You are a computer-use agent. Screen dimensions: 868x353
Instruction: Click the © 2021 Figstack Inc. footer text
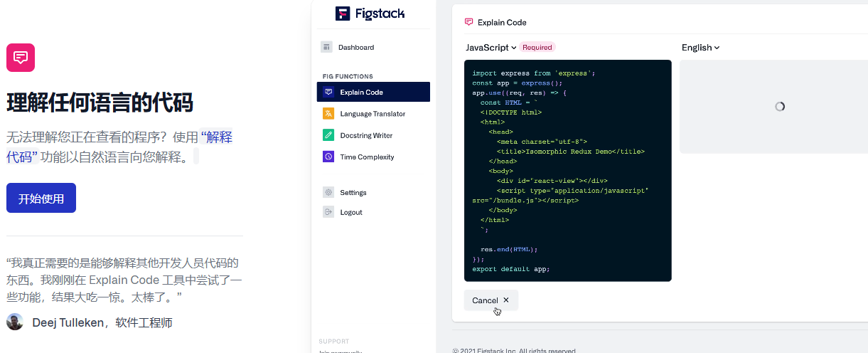coord(514,350)
